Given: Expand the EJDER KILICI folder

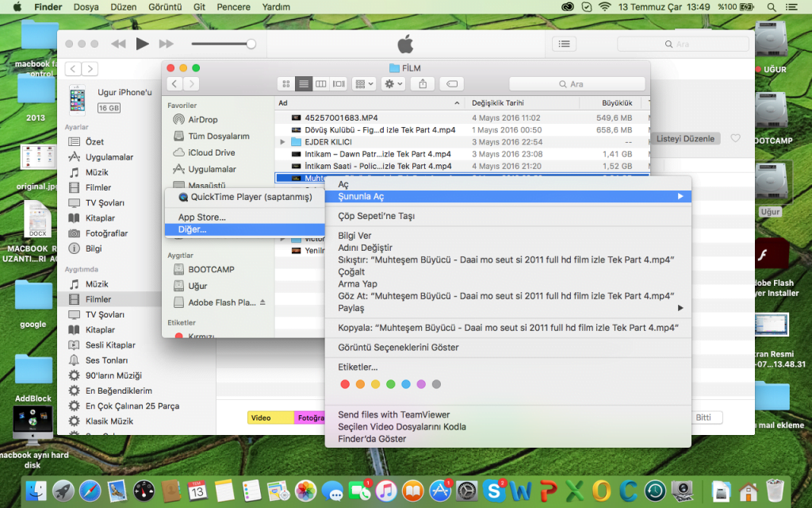Looking at the screenshot, I should click(x=282, y=141).
